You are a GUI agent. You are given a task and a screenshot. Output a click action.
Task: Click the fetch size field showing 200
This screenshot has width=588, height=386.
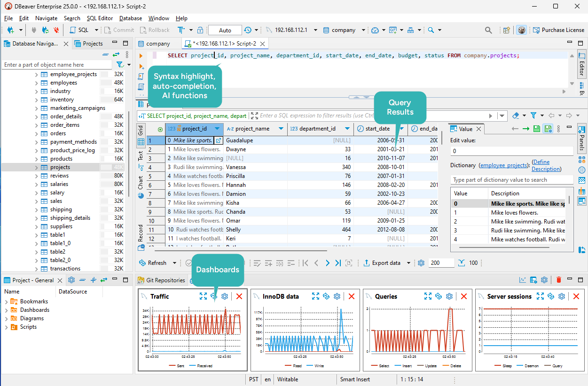pyautogui.click(x=440, y=263)
